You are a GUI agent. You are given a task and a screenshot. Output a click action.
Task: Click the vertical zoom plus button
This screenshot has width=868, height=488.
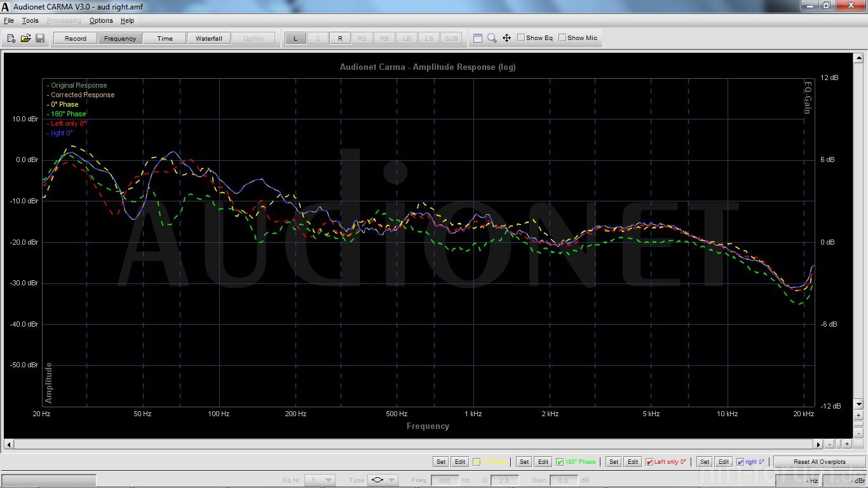click(858, 415)
